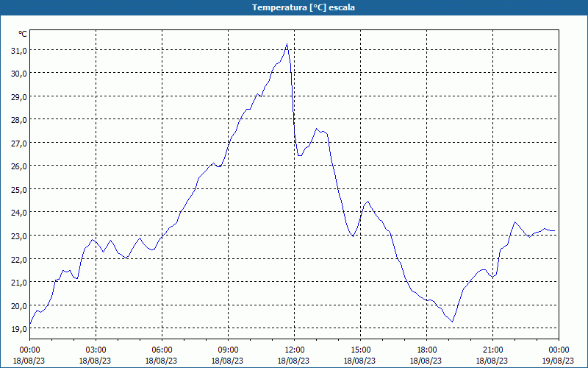Image resolution: width=588 pixels, height=368 pixels.
Task: Click the 28,0 axis value
Action: (x=19, y=120)
